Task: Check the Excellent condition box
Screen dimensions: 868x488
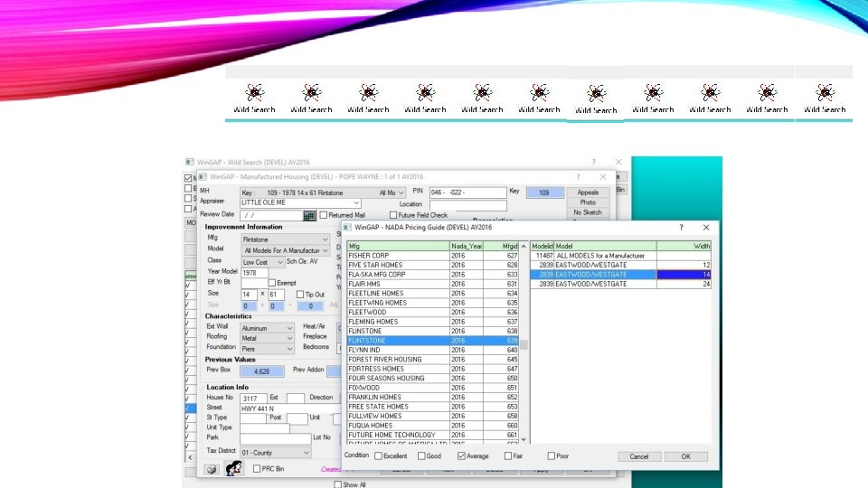Action: 378,455
